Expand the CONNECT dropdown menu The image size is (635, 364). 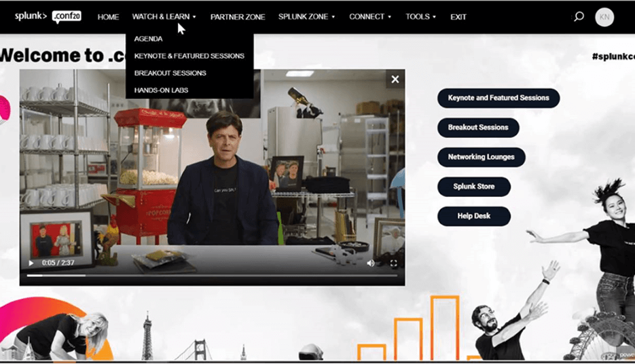pos(370,16)
